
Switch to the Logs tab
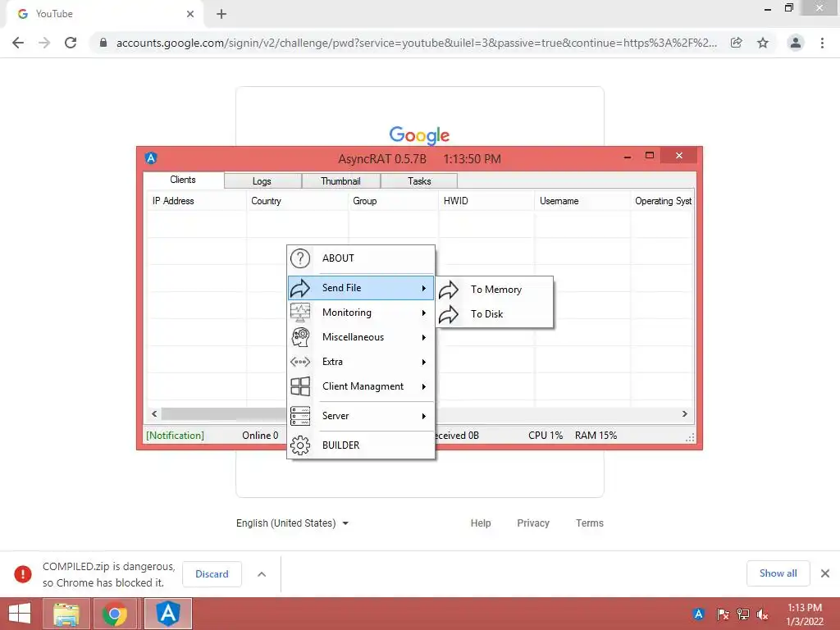click(262, 181)
